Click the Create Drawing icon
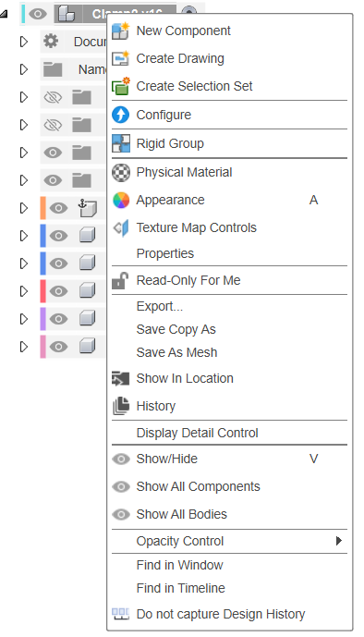Viewport: 364px width, 637px height. 120,58
